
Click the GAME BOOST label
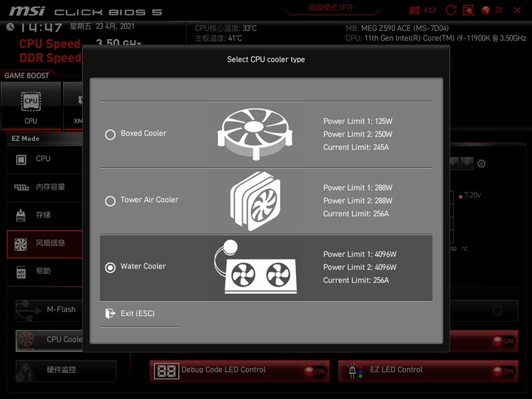[27, 75]
